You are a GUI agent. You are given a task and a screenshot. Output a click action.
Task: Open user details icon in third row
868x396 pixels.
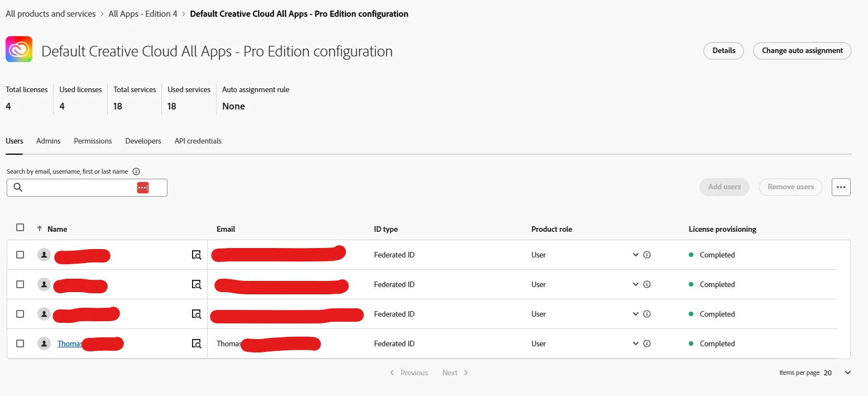tap(196, 314)
